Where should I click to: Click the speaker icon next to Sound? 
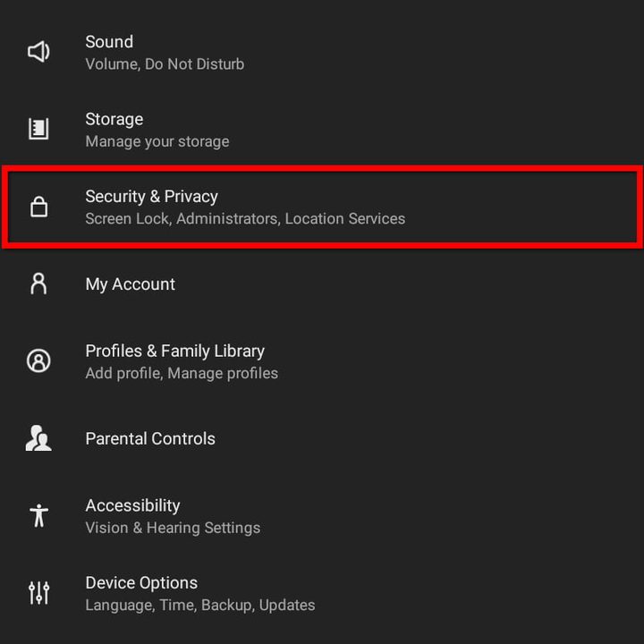pos(38,52)
